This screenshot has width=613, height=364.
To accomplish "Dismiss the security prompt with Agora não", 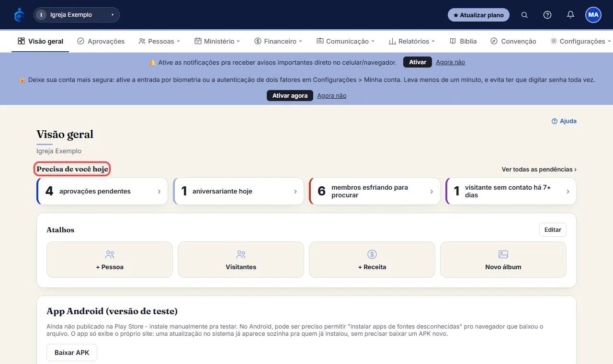I will 331,96.
